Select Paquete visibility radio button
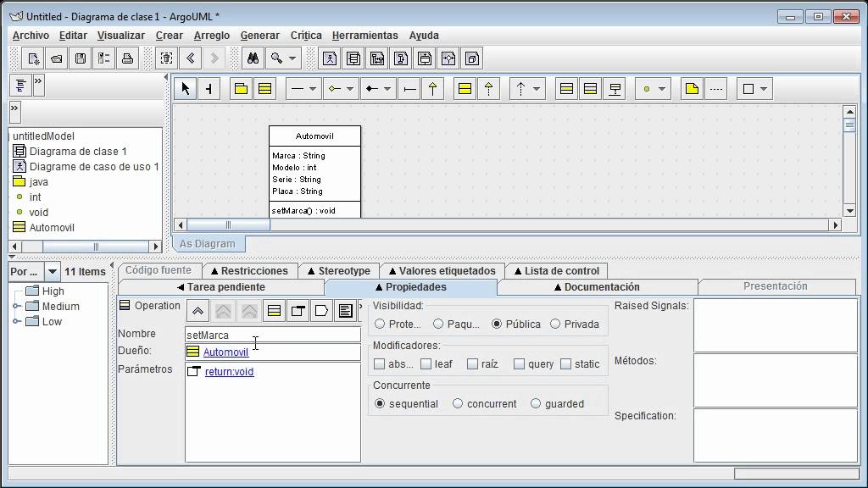This screenshot has height=488, width=868. click(438, 324)
